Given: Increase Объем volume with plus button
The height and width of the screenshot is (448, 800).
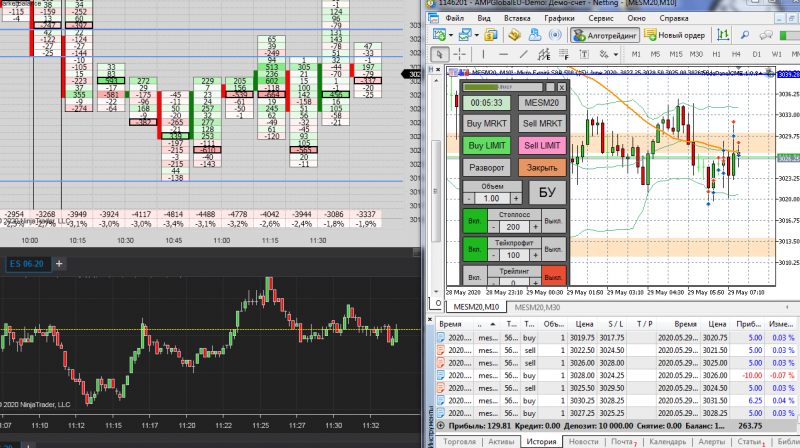Looking at the screenshot, I should pyautogui.click(x=516, y=198).
